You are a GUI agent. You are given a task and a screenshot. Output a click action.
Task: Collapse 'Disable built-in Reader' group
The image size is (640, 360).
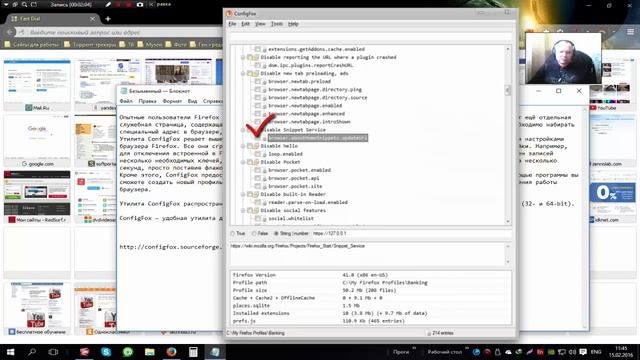[x=242, y=194]
